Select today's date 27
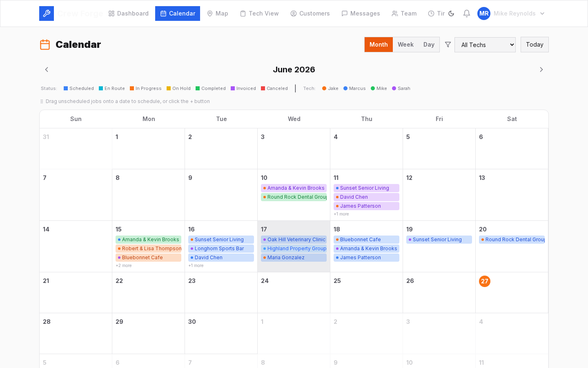This screenshot has width=588, height=368. pos(485,281)
